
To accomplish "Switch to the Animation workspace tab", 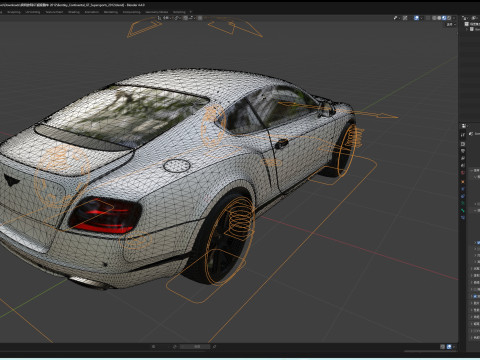I will pyautogui.click(x=92, y=12).
